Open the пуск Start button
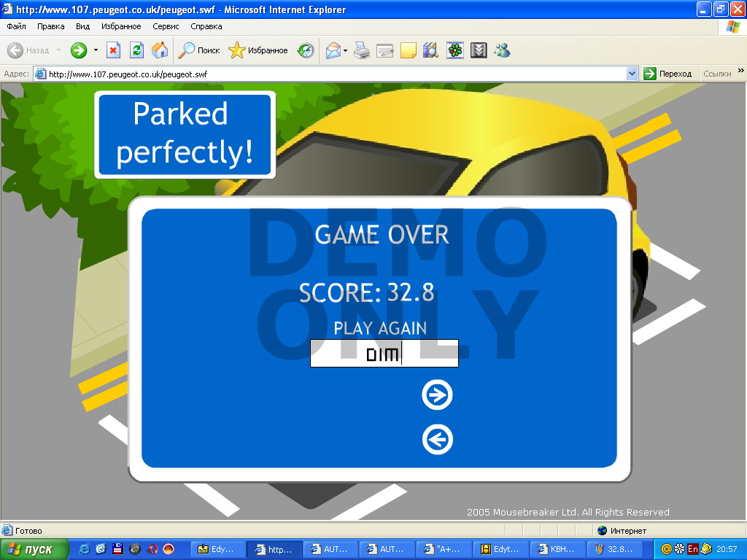 [35, 549]
